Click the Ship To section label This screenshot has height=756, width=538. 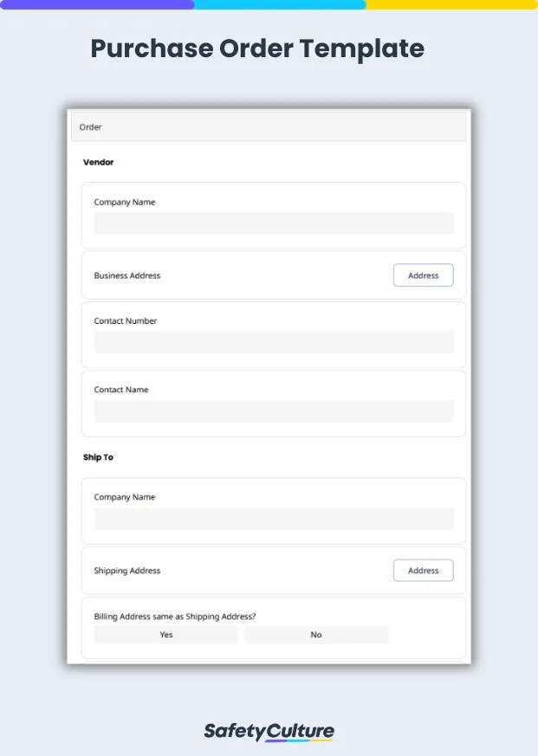(97, 457)
